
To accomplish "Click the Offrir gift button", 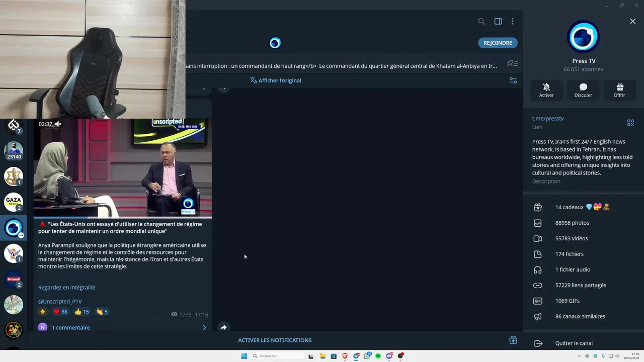I will pyautogui.click(x=619, y=90).
